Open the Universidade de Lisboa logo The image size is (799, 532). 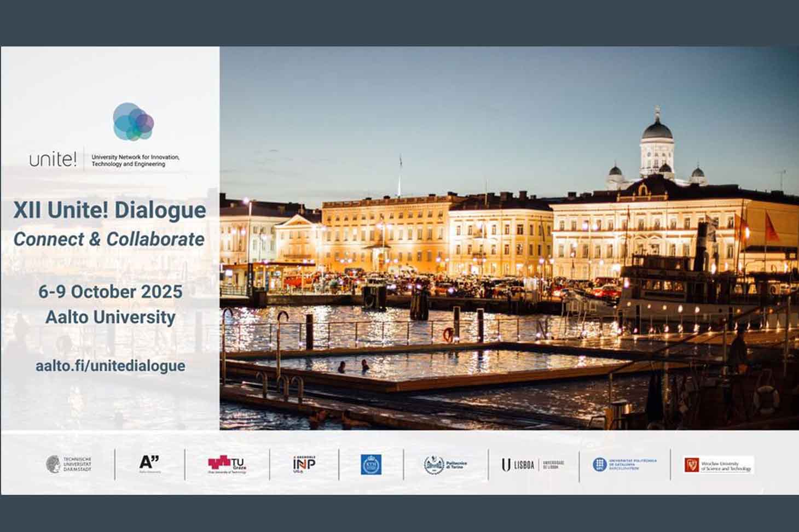pyautogui.click(x=532, y=465)
